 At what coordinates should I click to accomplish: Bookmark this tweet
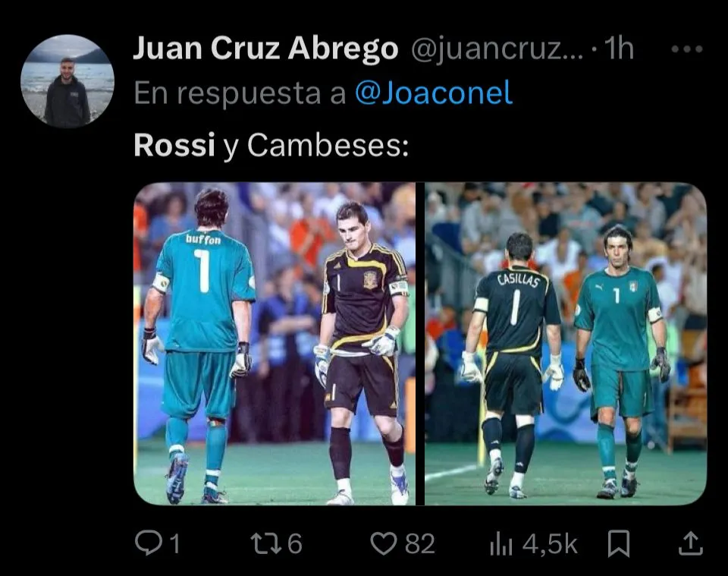click(x=619, y=543)
